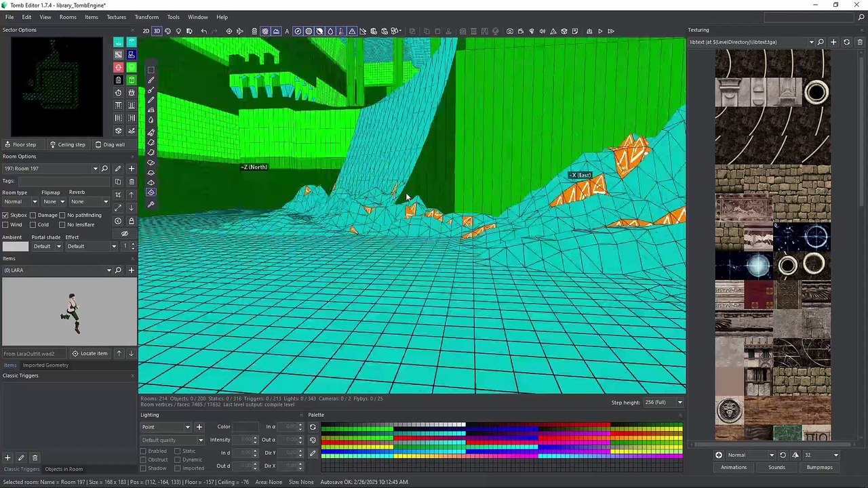Search rooms with magnifier icon
This screenshot has width=868, height=488.
[104, 168]
